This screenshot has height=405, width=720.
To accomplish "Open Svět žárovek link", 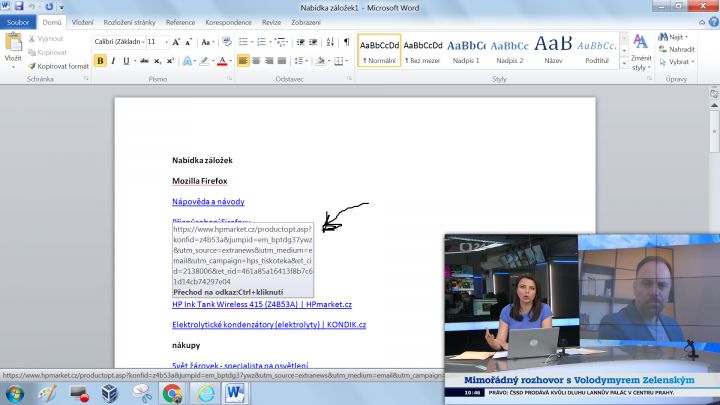I will 240,366.
